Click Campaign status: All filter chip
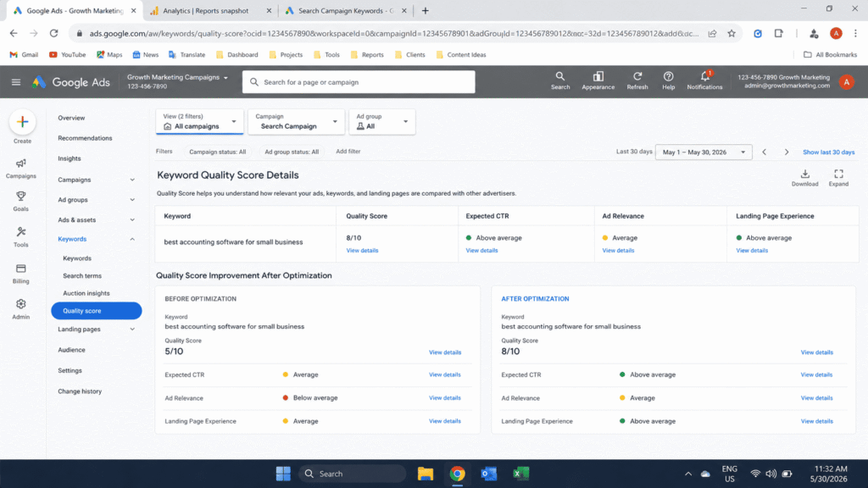 click(218, 152)
